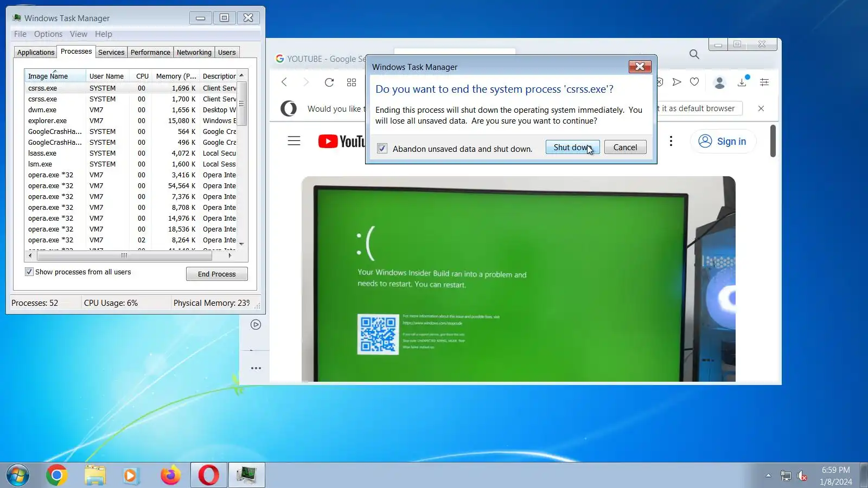Click the YouTube logo
868x488 pixels.
342,142
